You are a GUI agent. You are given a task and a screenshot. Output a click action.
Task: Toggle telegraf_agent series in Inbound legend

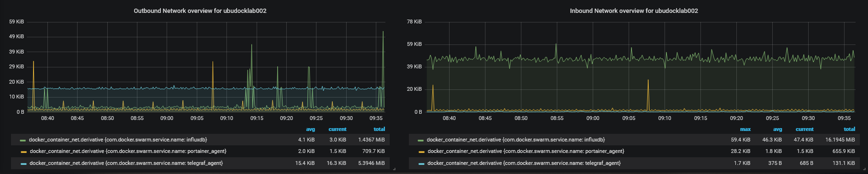click(x=524, y=163)
